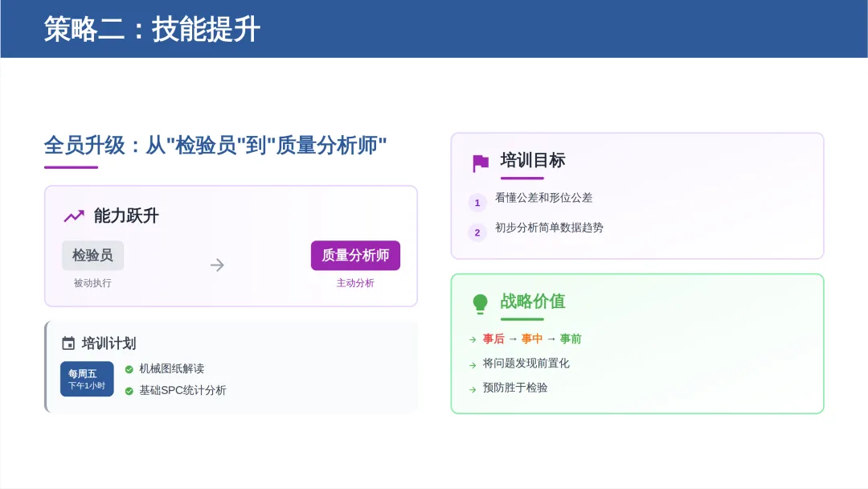Screen dimensions: 868x489
Task: Click the small arrow bullet before 将问题发现前置化
Action: 473,364
